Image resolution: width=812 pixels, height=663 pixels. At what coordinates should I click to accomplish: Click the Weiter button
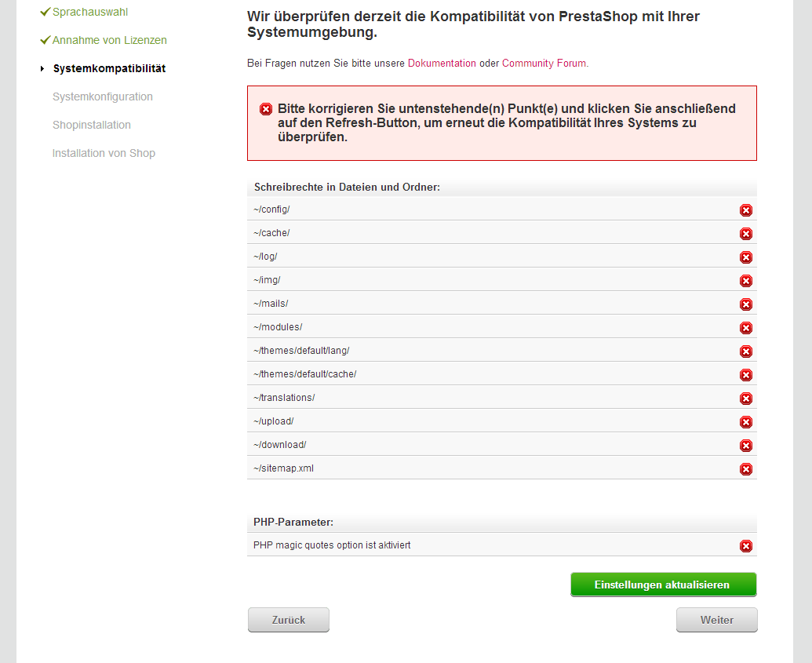pyautogui.click(x=716, y=620)
